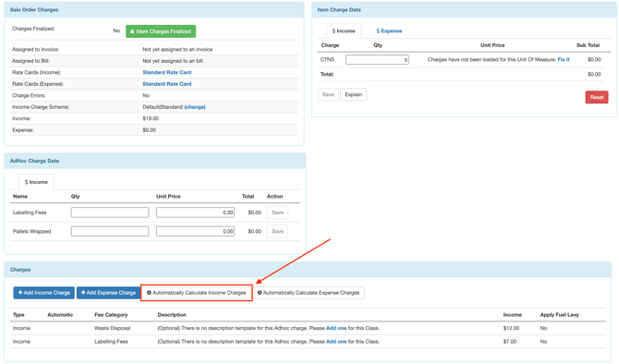The width and height of the screenshot is (619, 364).
Task: Click the Sale Order Charges panel heading
Action: pos(34,10)
